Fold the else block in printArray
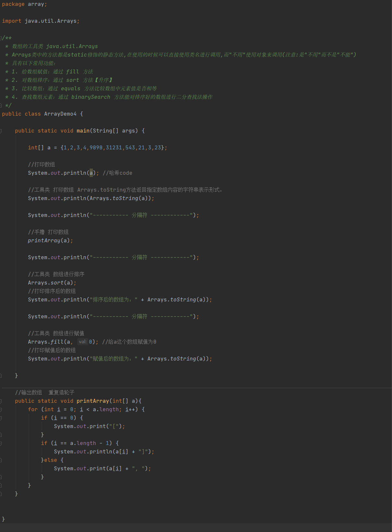 pos(1,460)
